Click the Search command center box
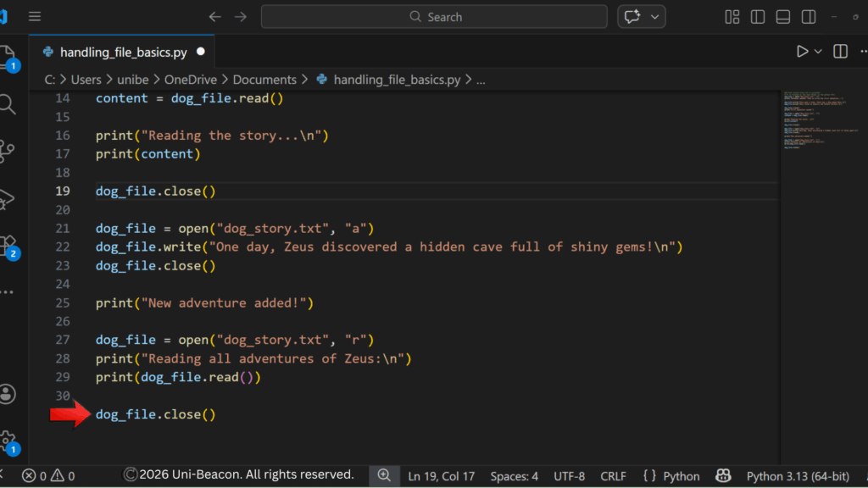Image resolution: width=868 pixels, height=488 pixels. click(x=434, y=17)
